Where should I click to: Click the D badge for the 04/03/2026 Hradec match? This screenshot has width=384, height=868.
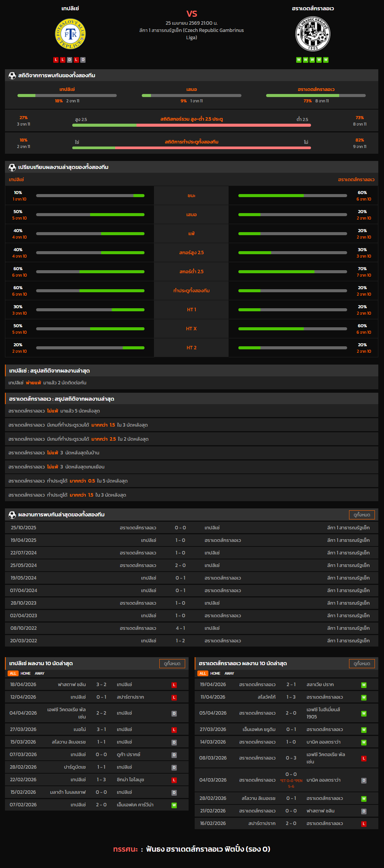363,780
